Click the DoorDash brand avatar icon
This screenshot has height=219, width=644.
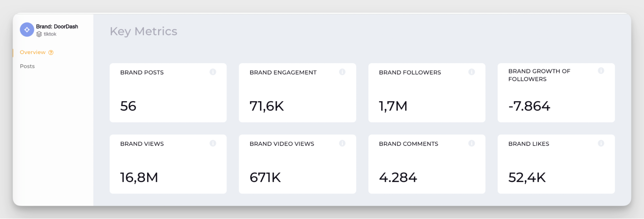tap(27, 30)
